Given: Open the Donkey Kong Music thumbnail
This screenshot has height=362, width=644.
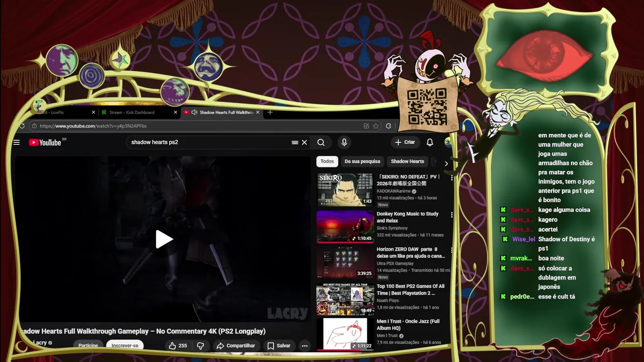Looking at the screenshot, I should click(x=345, y=226).
